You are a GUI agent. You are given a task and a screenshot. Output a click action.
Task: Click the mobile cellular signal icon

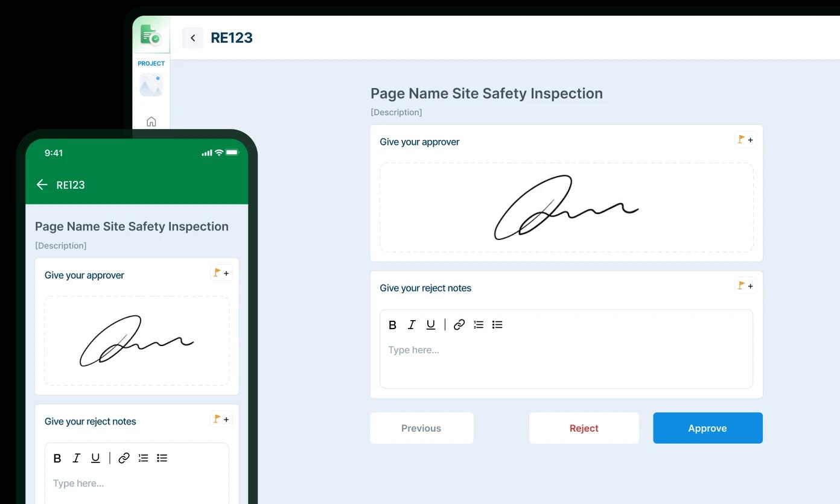click(x=207, y=153)
